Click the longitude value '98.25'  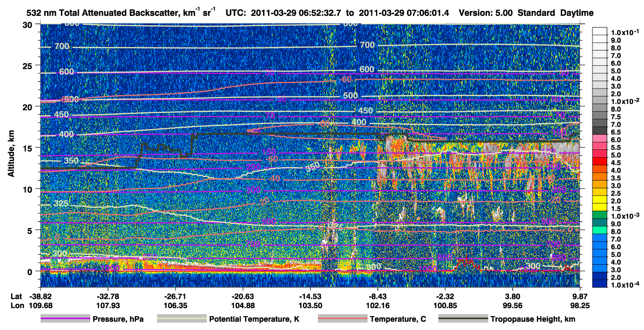[580, 305]
